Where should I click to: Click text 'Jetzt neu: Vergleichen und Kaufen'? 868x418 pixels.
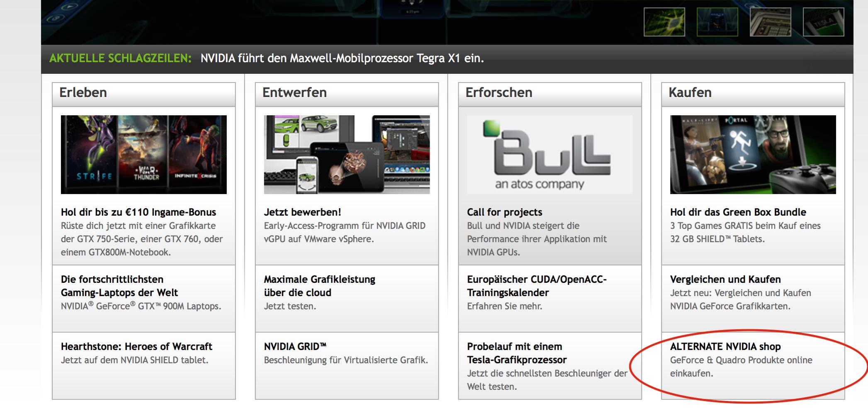point(741,293)
